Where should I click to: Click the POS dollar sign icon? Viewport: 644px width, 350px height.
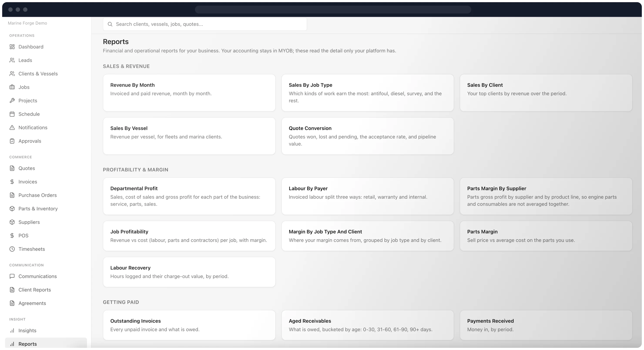coord(12,236)
